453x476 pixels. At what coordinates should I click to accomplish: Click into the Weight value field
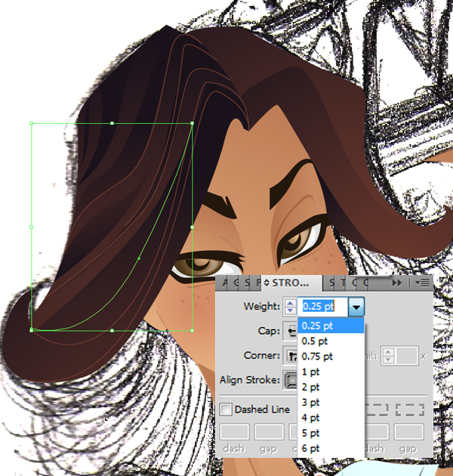point(323,307)
